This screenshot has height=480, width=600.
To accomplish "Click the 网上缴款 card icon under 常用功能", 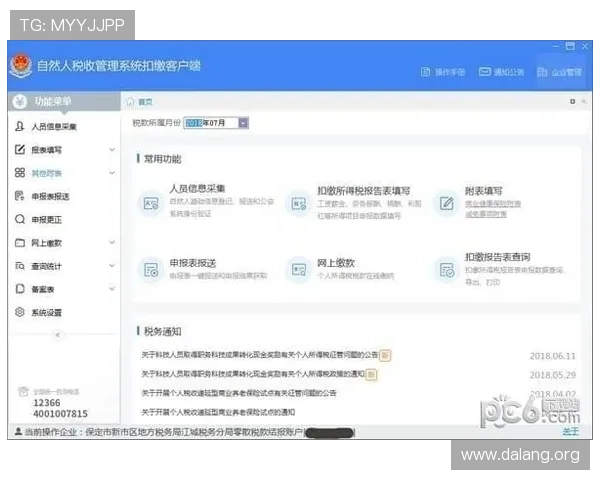I will click(x=299, y=270).
